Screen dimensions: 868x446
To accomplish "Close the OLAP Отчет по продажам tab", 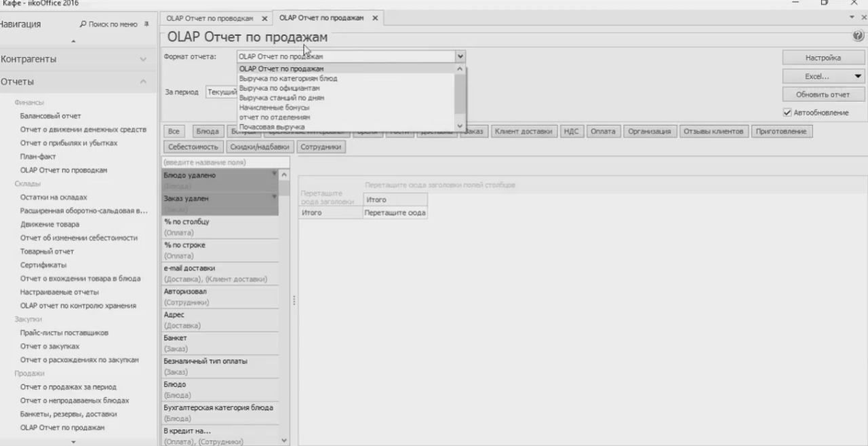I will coord(375,18).
